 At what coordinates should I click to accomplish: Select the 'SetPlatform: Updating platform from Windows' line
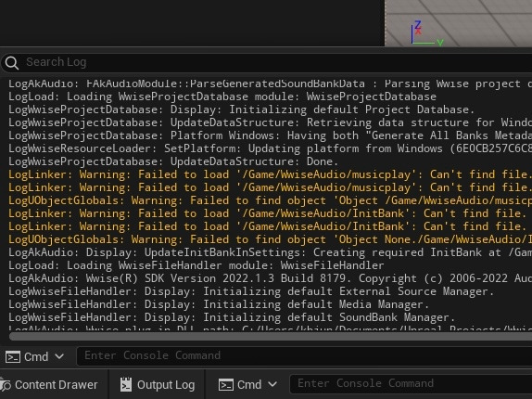tap(270, 148)
